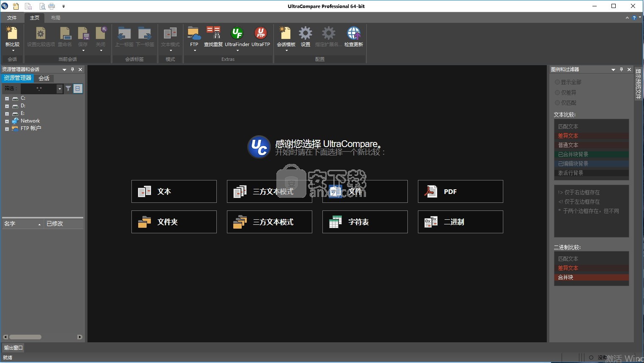Select the 仅差异 radio button
Image resolution: width=644 pixels, height=363 pixels.
coord(557,92)
